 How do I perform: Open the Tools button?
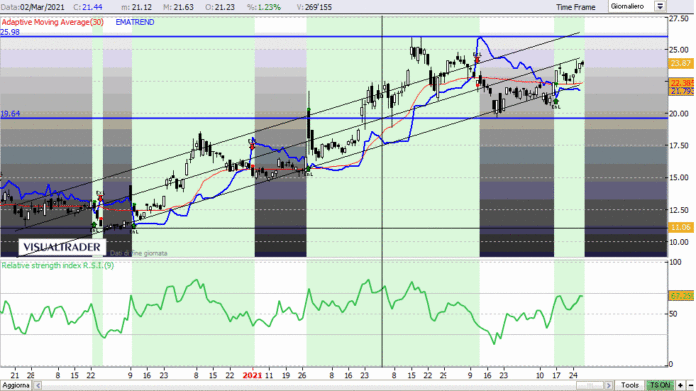click(630, 385)
